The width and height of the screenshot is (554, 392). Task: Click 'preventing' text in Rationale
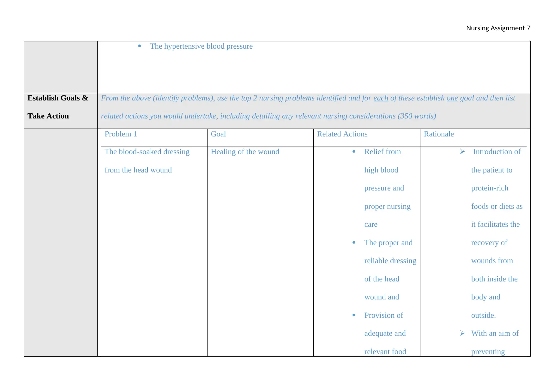point(488,352)
